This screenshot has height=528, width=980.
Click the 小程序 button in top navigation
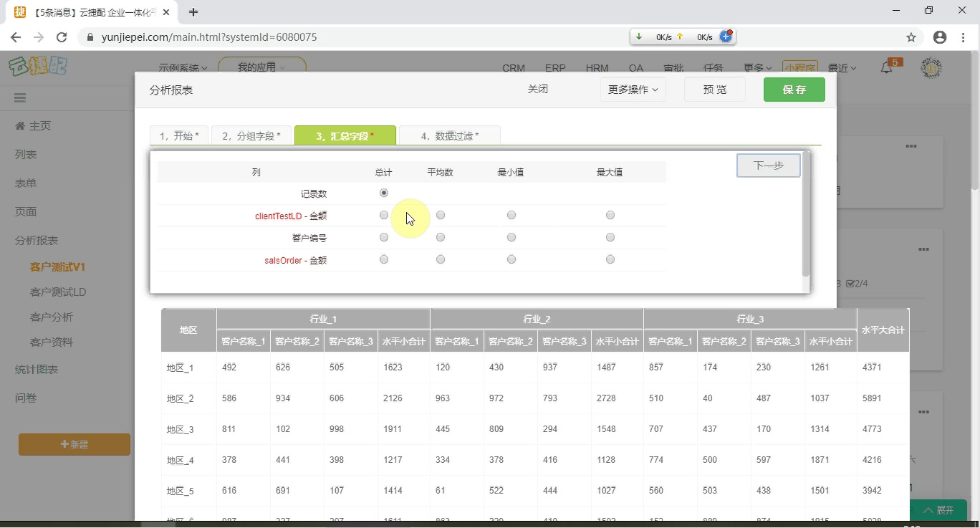(x=800, y=68)
